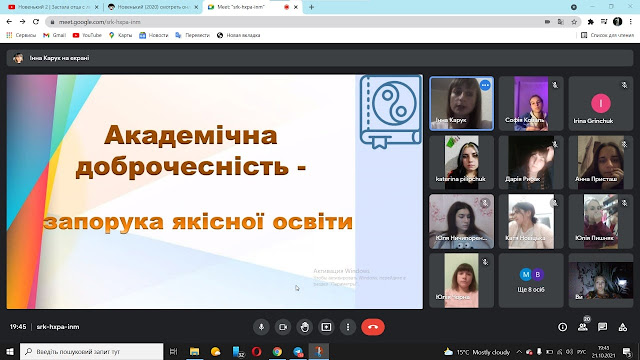Close the Meet tab
Viewport: 640px width, 360px height.
pos(296,7)
